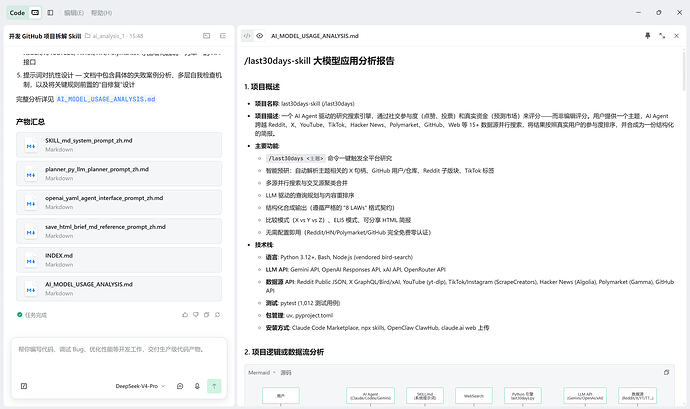Viewport: 690px width, 409px height.
Task: Click the 任务完成 status text
Action: (36, 315)
